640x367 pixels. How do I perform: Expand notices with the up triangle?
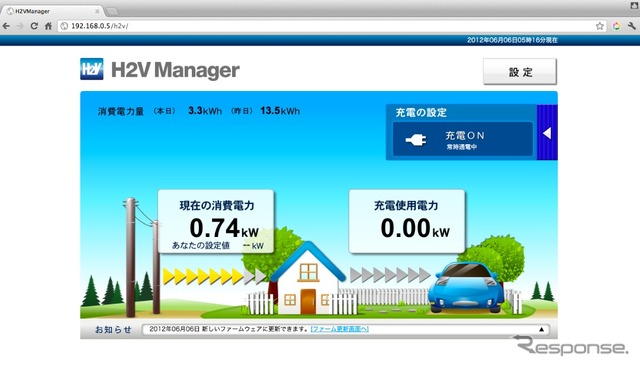(x=541, y=329)
